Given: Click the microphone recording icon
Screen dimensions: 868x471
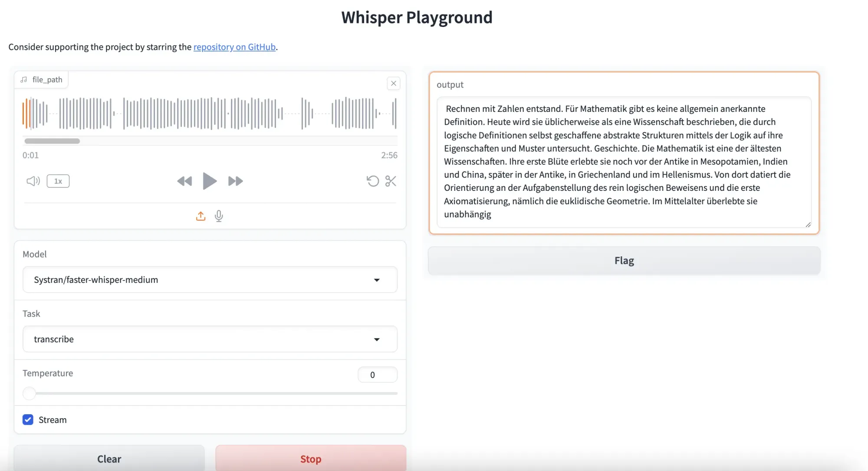Looking at the screenshot, I should click(x=219, y=216).
